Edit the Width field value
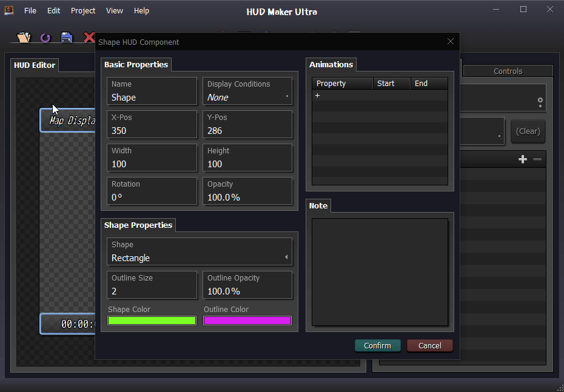This screenshot has width=564, height=392. tap(152, 158)
